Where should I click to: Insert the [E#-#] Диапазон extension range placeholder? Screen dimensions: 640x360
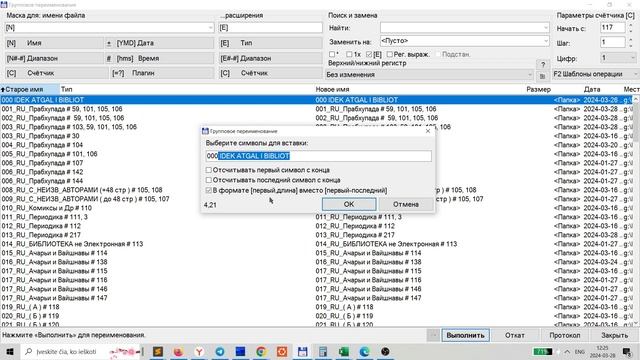pyautogui.click(x=271, y=58)
